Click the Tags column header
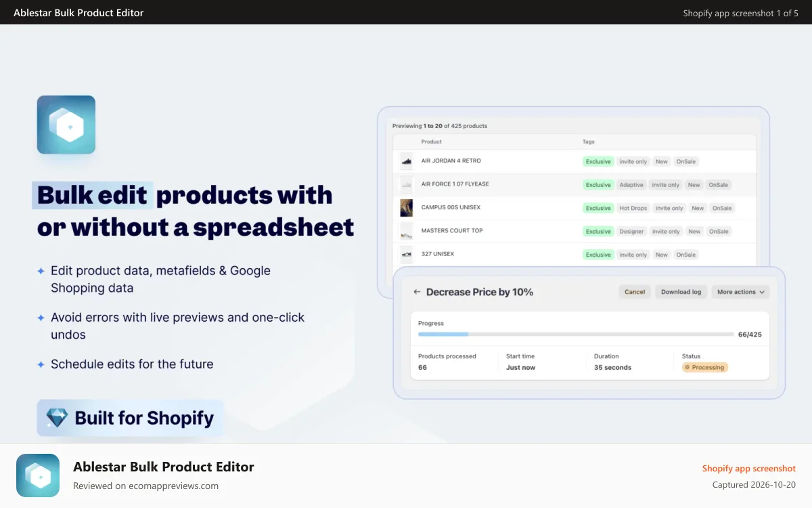Screen dimensions: 812x508 (x=589, y=142)
